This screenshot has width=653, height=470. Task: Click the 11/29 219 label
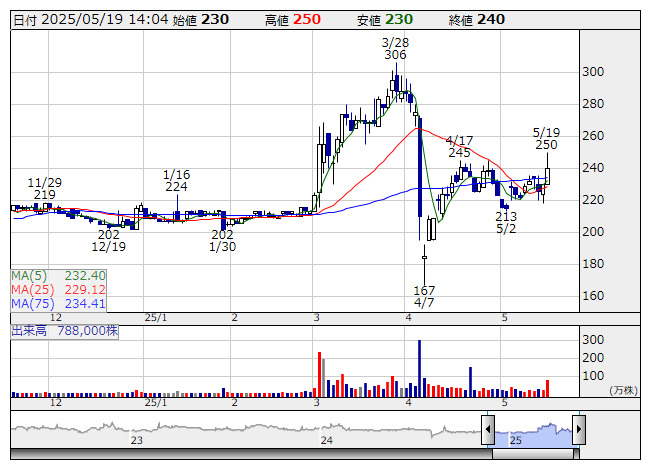click(45, 189)
